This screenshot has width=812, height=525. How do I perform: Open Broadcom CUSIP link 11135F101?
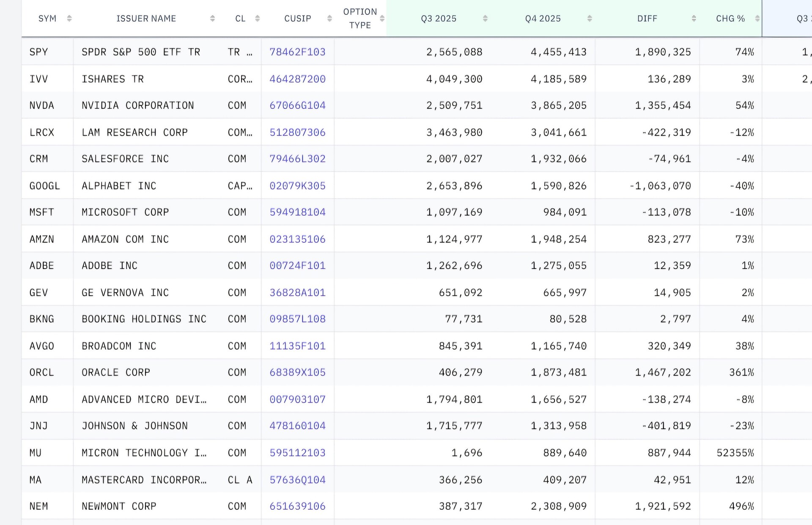(297, 346)
